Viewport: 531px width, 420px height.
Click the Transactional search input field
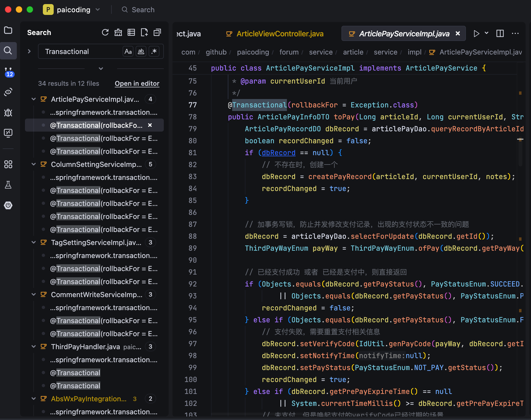click(81, 52)
